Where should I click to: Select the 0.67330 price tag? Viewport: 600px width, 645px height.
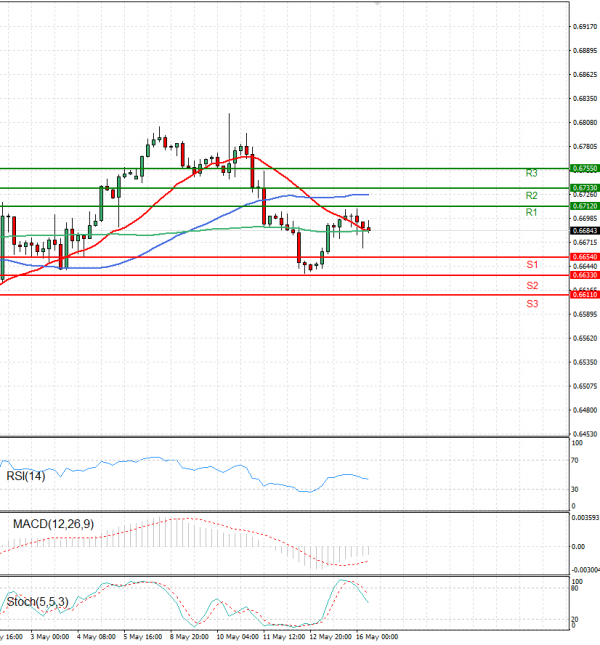point(585,188)
